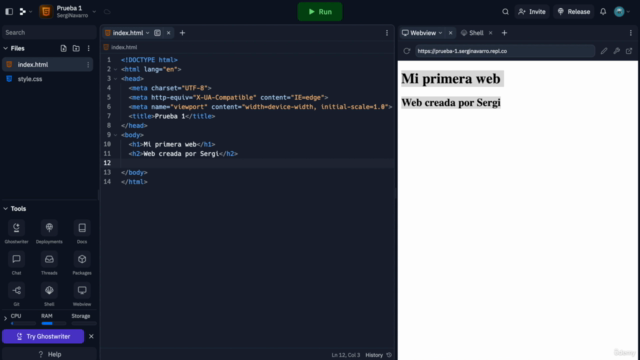
Task: Open the search magnifier icon in header
Action: (x=505, y=12)
